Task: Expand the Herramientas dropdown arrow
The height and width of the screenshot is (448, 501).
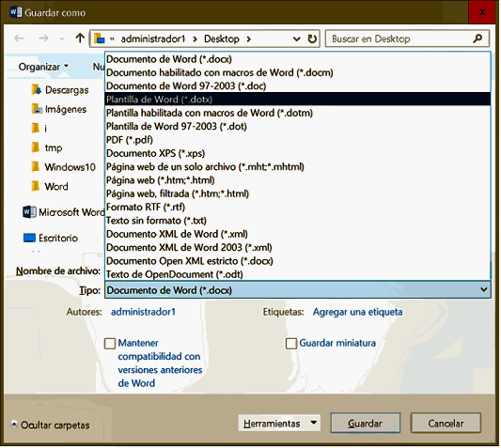Action: (x=314, y=423)
